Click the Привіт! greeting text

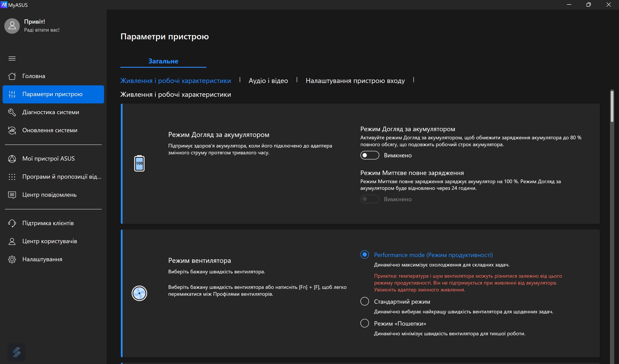coord(35,22)
